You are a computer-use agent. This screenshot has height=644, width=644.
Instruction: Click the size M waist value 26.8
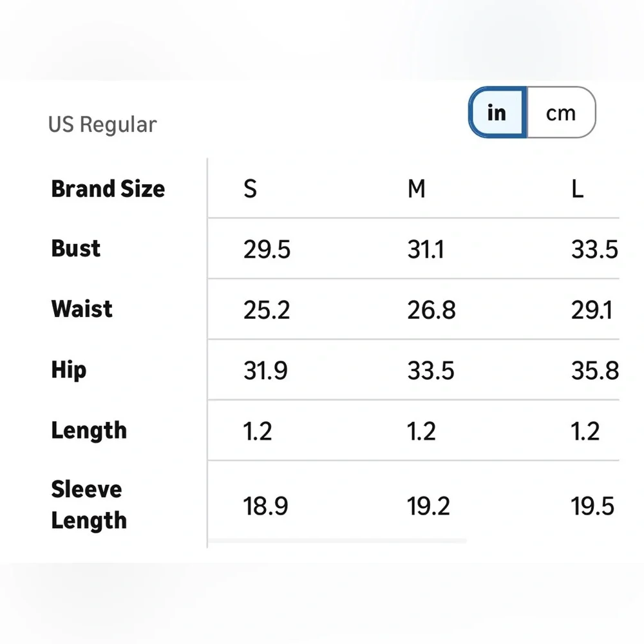point(431,310)
